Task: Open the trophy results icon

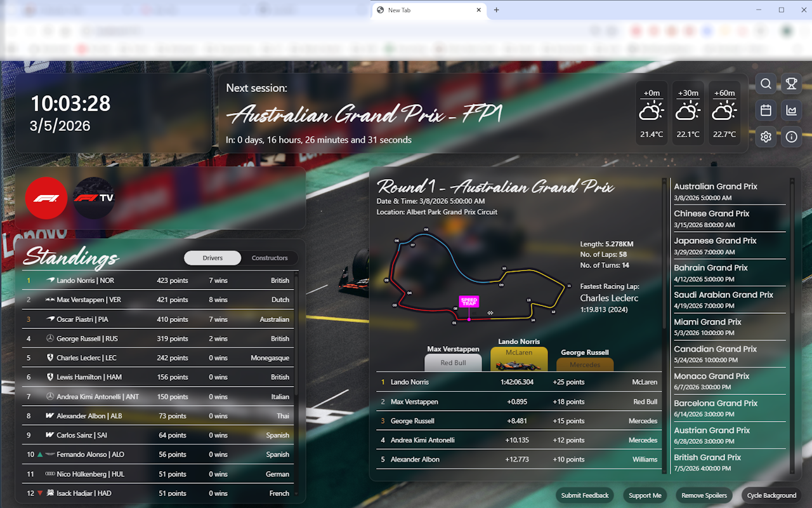Action: [791, 84]
